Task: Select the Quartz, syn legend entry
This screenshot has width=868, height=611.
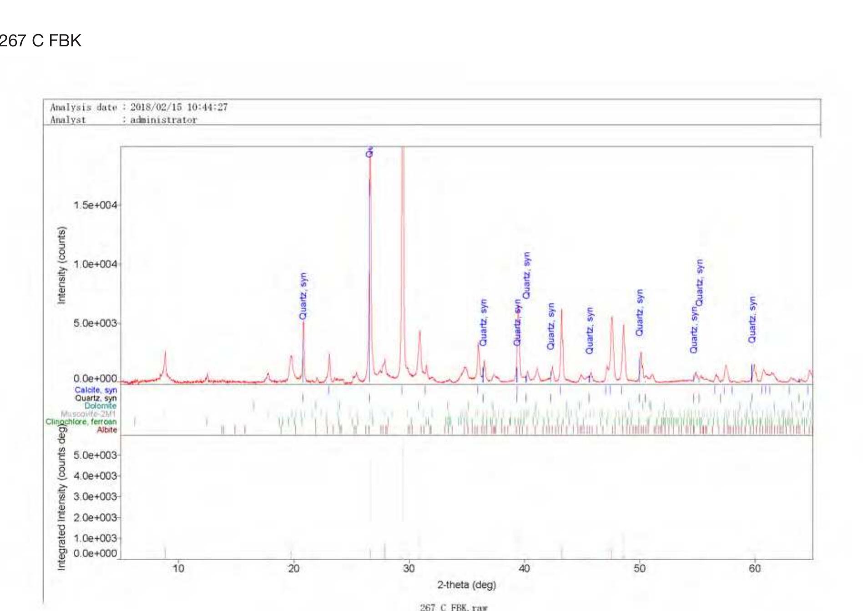Action: point(96,398)
